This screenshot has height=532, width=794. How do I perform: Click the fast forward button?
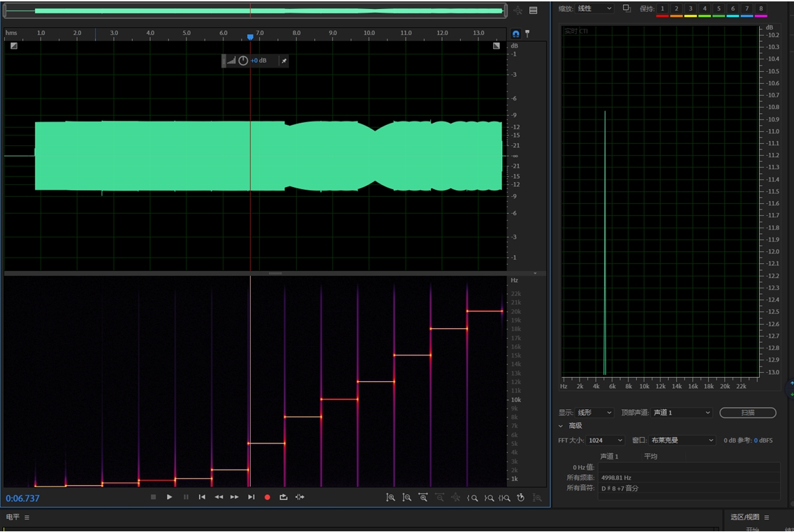click(235, 497)
